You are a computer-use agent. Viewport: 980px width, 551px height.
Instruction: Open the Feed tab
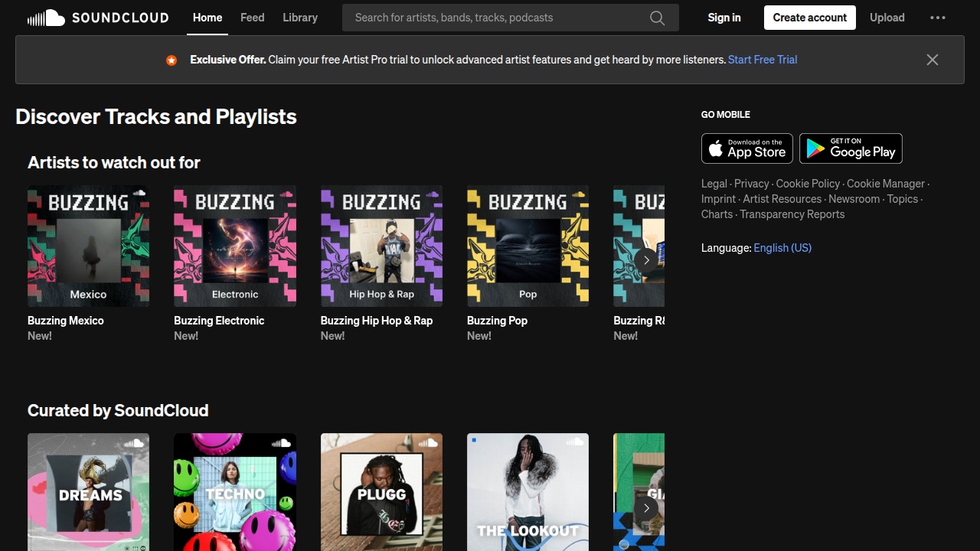pos(253,18)
